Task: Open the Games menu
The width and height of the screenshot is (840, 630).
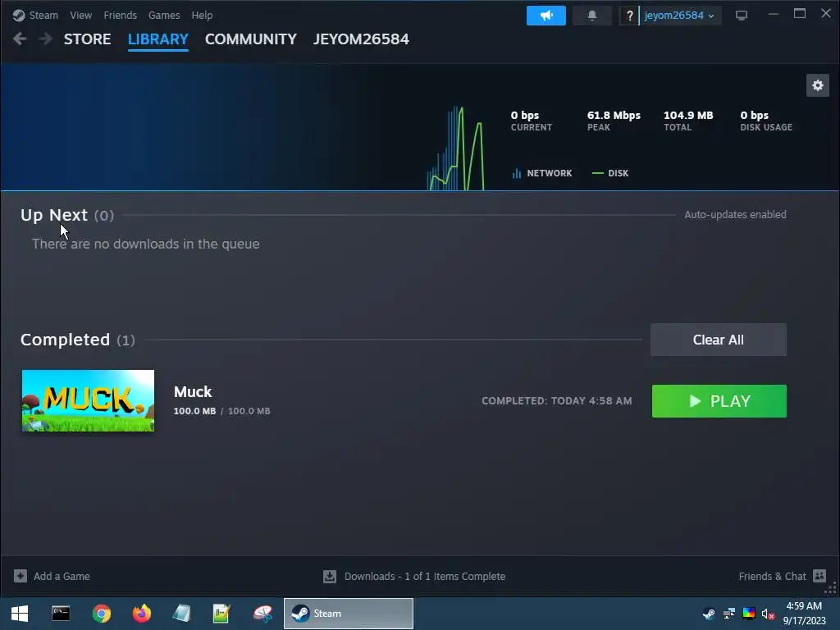Action: tap(164, 16)
